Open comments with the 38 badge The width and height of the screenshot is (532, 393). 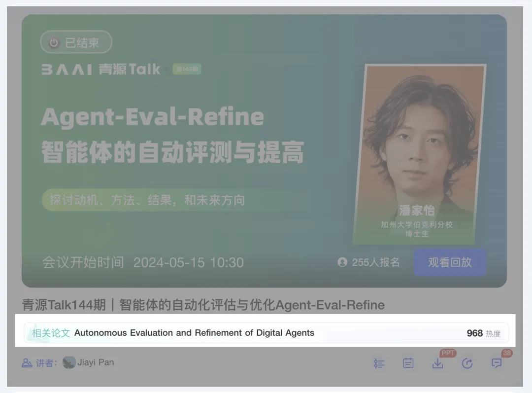point(497,363)
